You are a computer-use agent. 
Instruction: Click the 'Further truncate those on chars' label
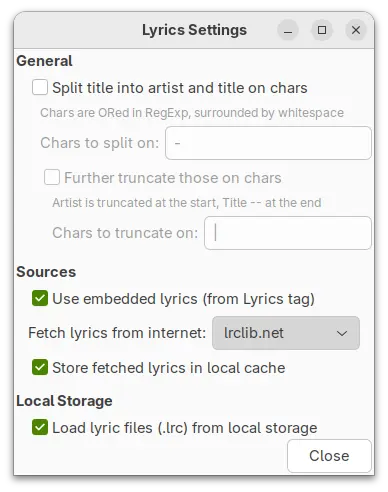(173, 178)
